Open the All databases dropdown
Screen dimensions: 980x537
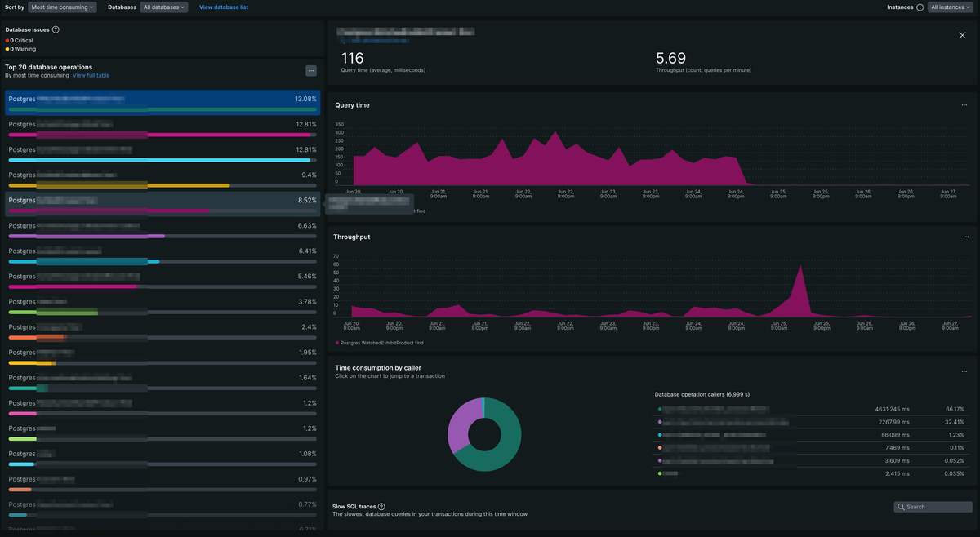pos(164,7)
